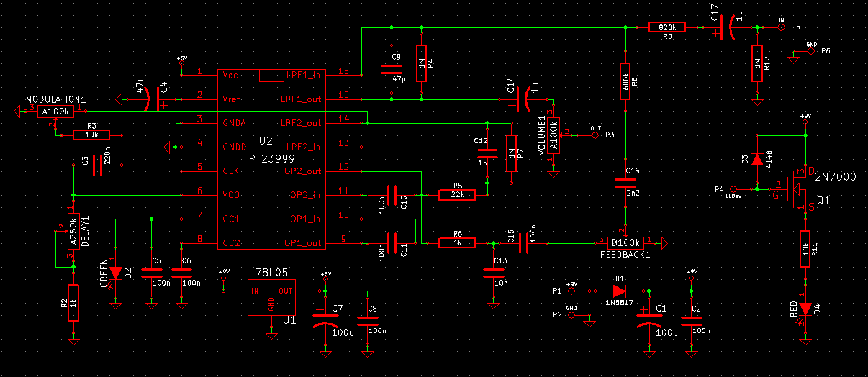Select the FEEDBACK1 B100k potentiometer
This screenshot has height=377, width=868.
coord(626,242)
